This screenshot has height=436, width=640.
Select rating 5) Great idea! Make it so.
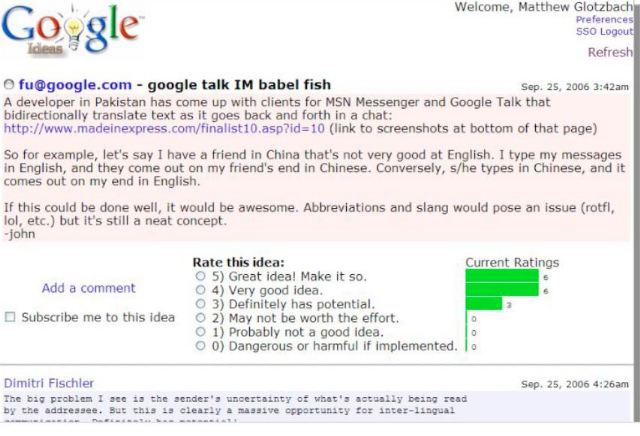coord(201,276)
